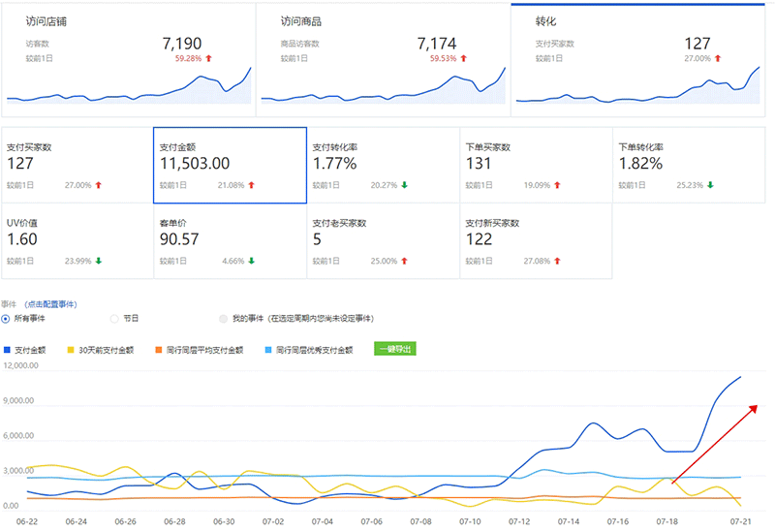Image resolution: width=775 pixels, height=532 pixels.
Task: Click the 07-21 date marker on the chart axis
Action: 741,521
